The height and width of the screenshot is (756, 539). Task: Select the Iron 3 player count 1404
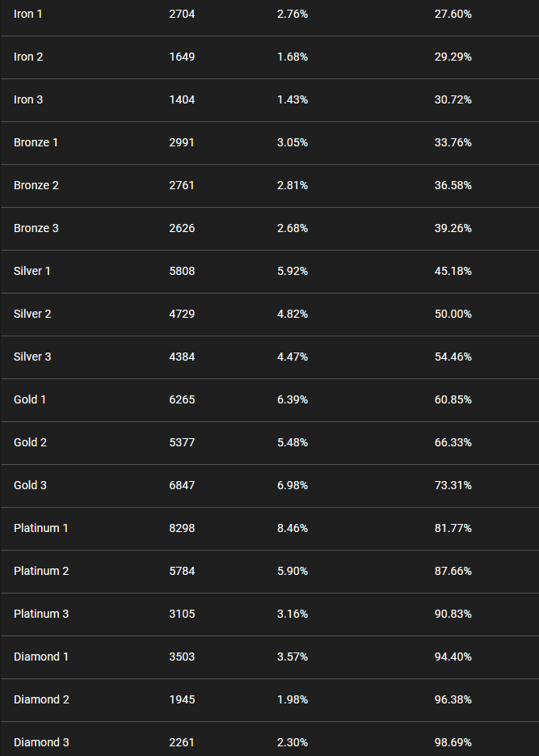pyautogui.click(x=182, y=99)
